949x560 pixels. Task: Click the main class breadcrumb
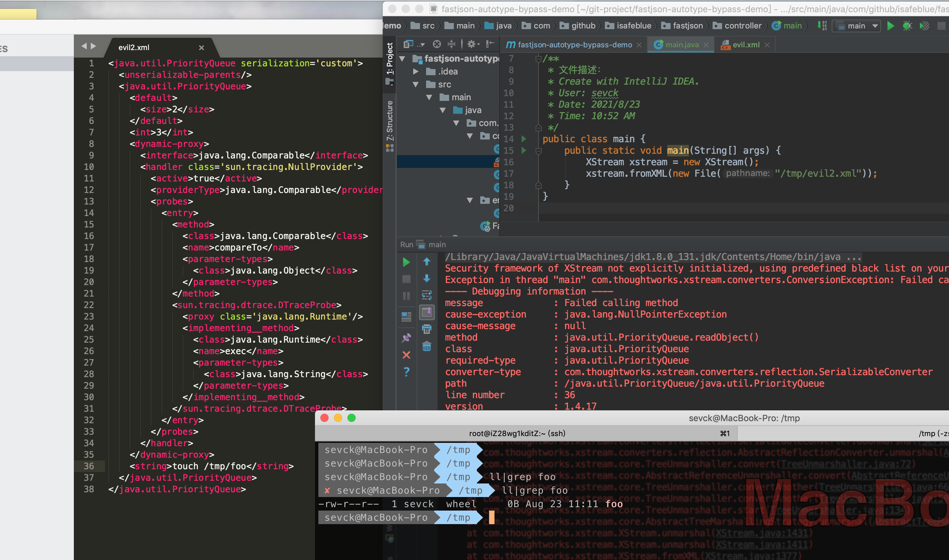click(x=787, y=26)
